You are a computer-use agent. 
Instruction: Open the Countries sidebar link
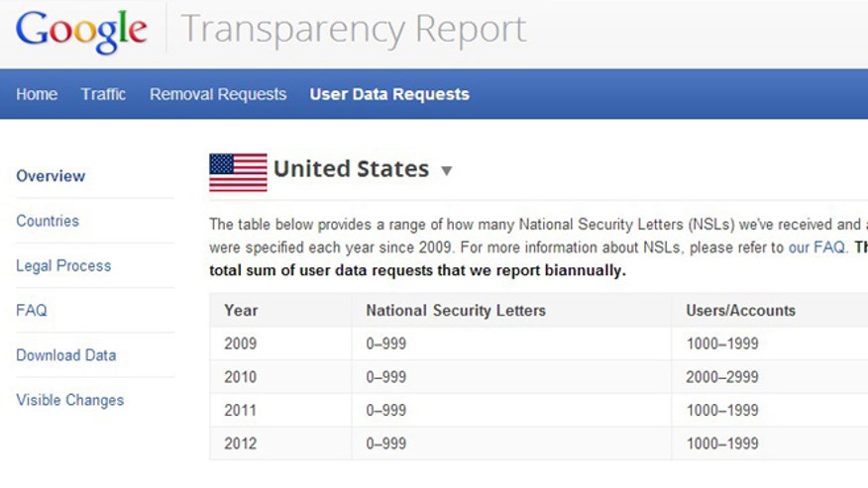(48, 221)
